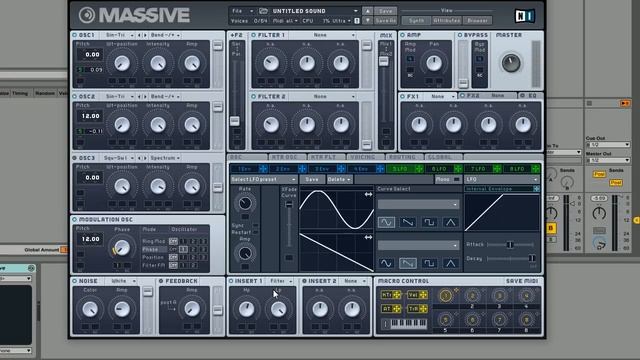
Task: Open Filter 1 type dropdown
Action: pos(322,35)
